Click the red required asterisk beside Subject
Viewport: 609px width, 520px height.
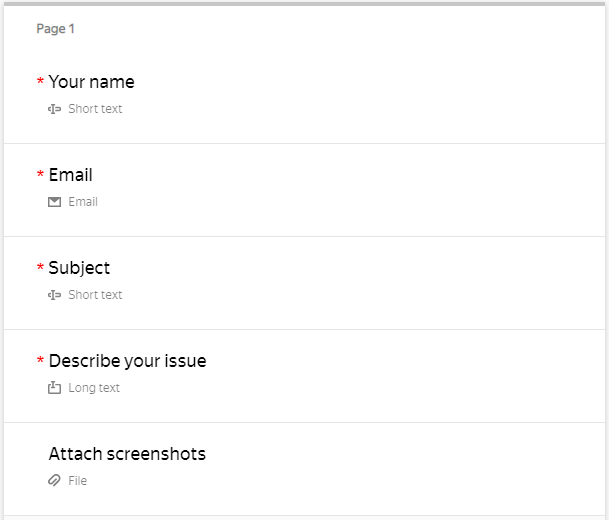[41, 268]
